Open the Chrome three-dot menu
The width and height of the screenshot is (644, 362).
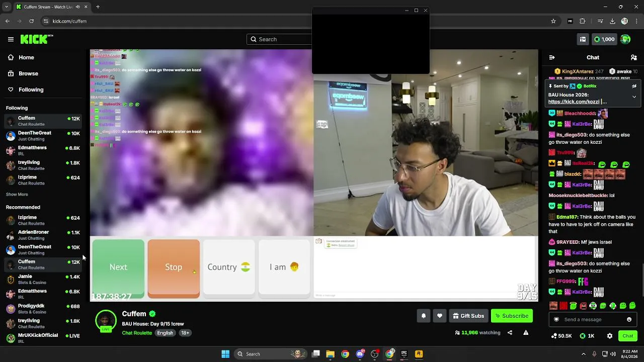636,21
